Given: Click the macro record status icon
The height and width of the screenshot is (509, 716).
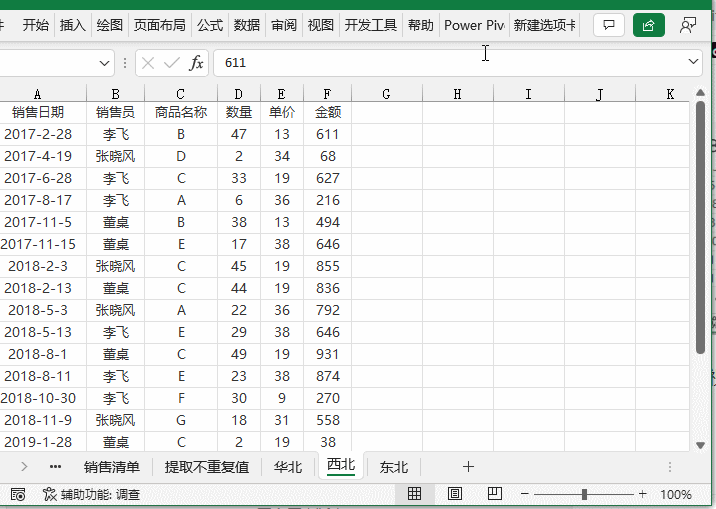Looking at the screenshot, I should (x=18, y=494).
